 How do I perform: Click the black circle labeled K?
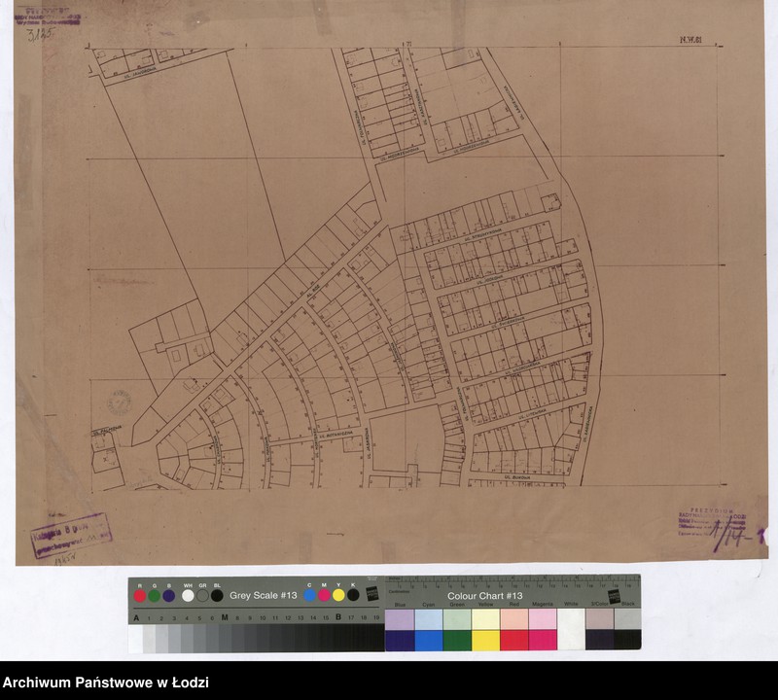tap(353, 595)
